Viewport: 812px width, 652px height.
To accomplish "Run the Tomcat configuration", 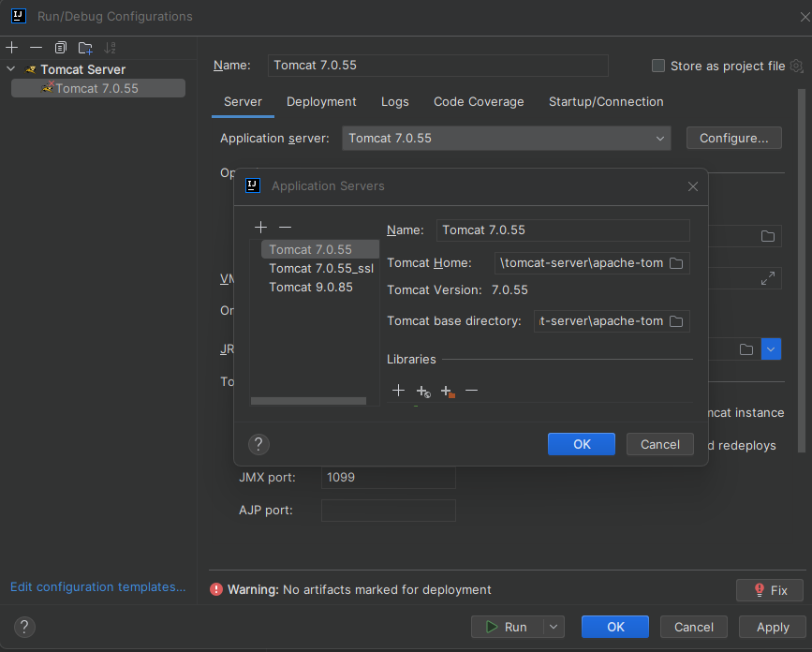I will click(x=507, y=627).
